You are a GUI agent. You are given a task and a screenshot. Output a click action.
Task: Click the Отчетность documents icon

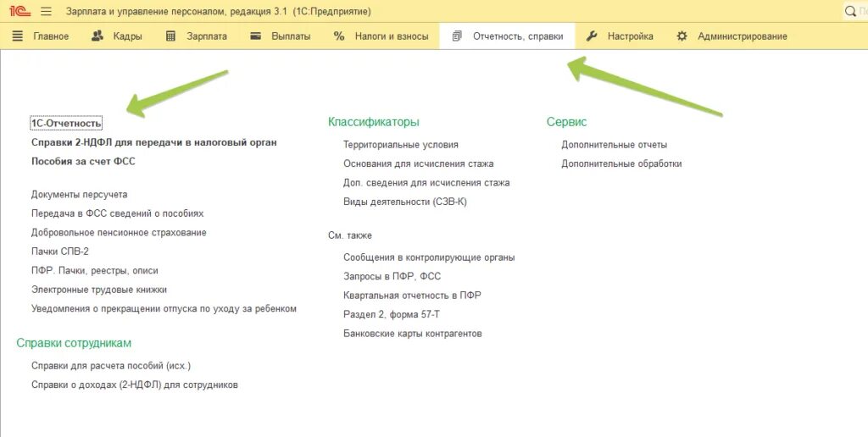coord(457,36)
